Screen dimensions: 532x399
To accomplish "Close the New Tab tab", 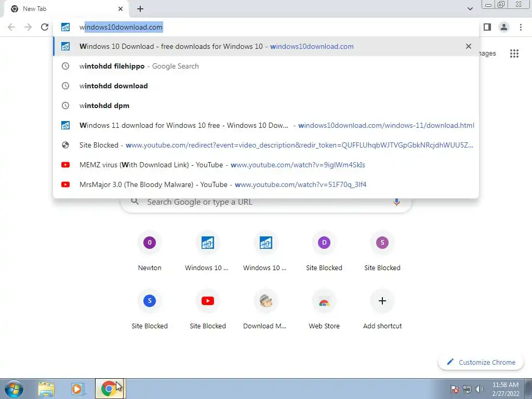I will (121, 9).
